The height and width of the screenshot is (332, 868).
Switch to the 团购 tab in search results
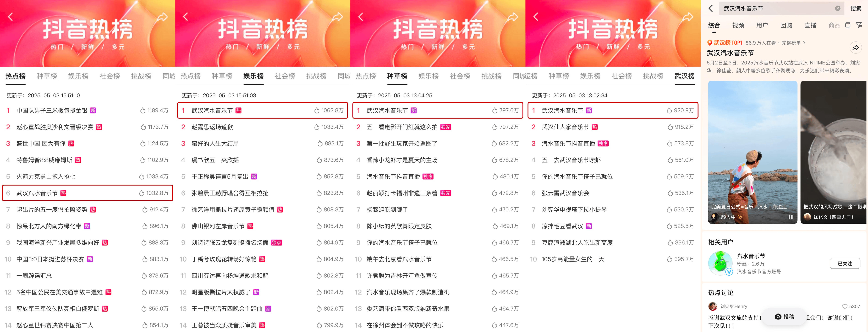786,25
